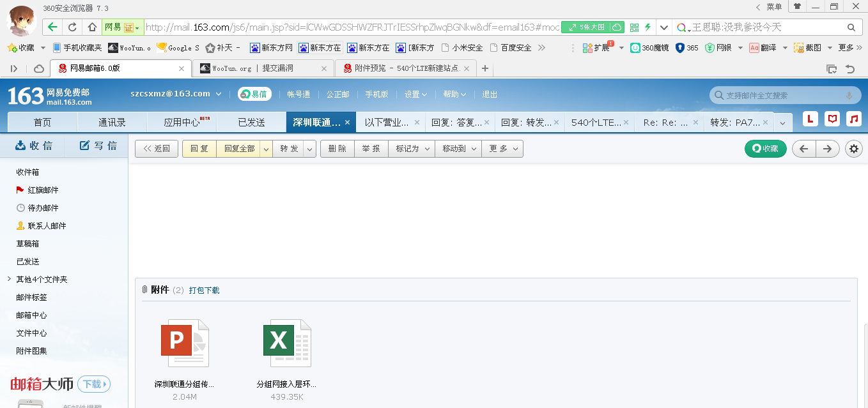This screenshot has width=868, height=408.
Task: Open 手机收藏夹 bookmark
Action: (77, 48)
